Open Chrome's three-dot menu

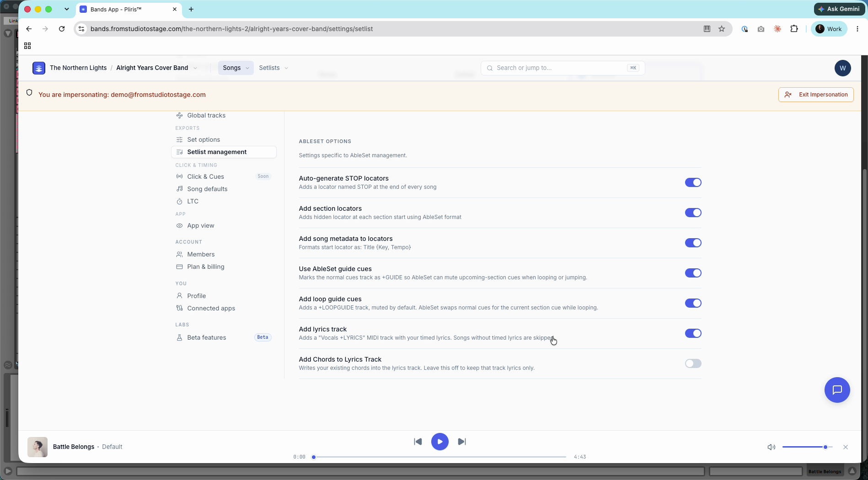tap(857, 29)
